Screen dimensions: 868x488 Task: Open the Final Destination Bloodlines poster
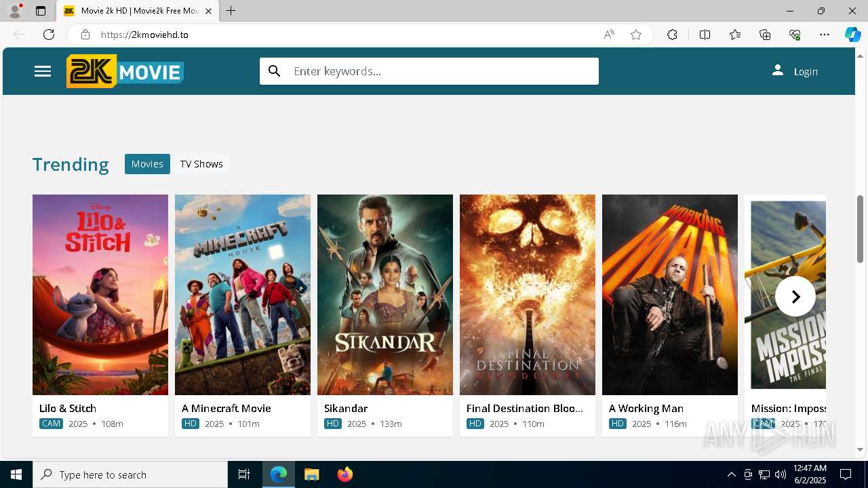[x=528, y=295]
